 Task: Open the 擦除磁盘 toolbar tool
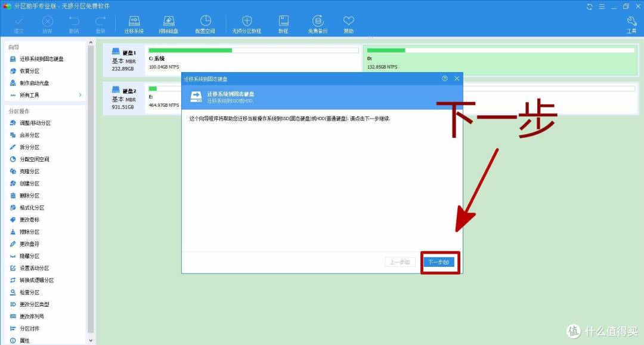point(168,24)
